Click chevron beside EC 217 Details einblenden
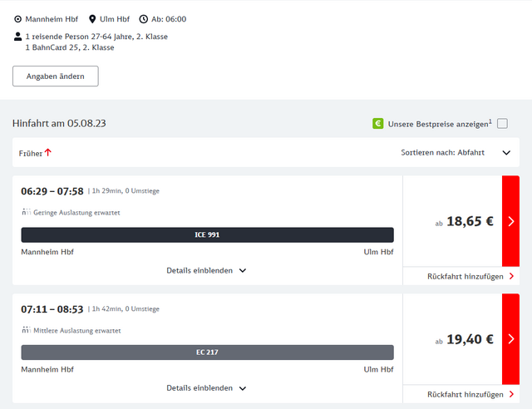 tap(242, 388)
